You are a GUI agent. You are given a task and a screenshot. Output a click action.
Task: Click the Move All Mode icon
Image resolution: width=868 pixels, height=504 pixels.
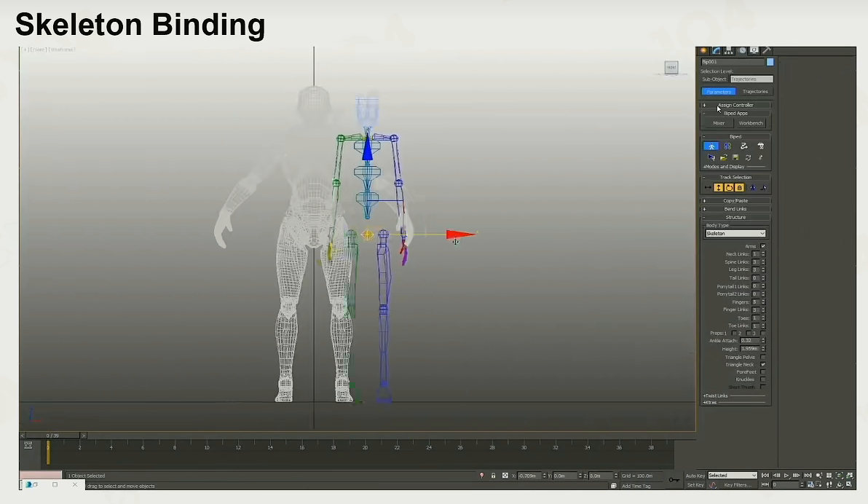click(761, 158)
